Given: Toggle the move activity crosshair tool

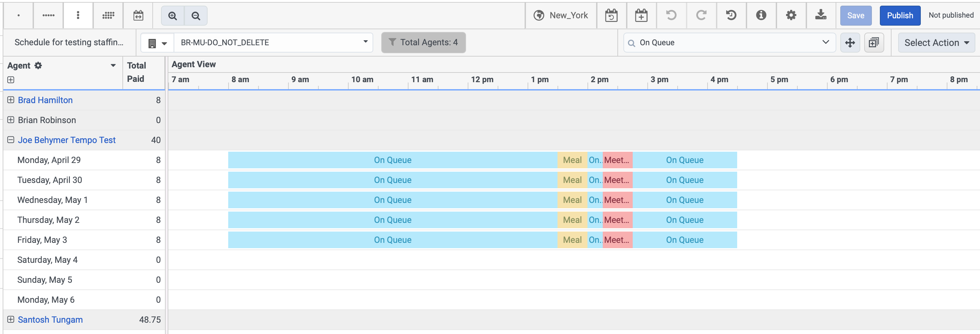Looking at the screenshot, I should click(x=850, y=43).
